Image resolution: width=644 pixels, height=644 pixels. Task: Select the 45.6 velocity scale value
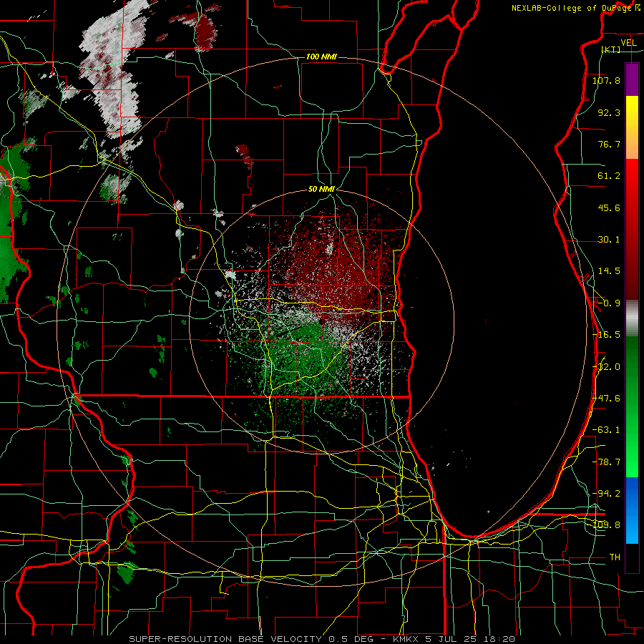609,208
